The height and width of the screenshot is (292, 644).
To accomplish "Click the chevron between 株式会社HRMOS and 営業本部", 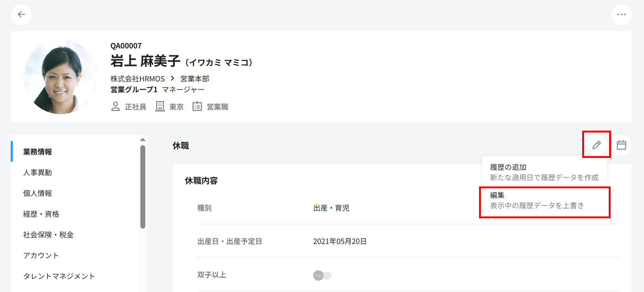I will coord(173,79).
